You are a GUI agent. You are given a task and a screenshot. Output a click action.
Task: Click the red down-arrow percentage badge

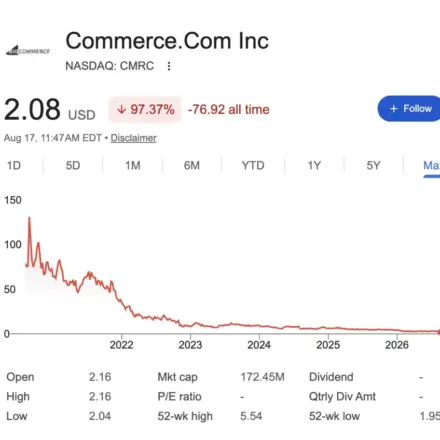tap(145, 109)
